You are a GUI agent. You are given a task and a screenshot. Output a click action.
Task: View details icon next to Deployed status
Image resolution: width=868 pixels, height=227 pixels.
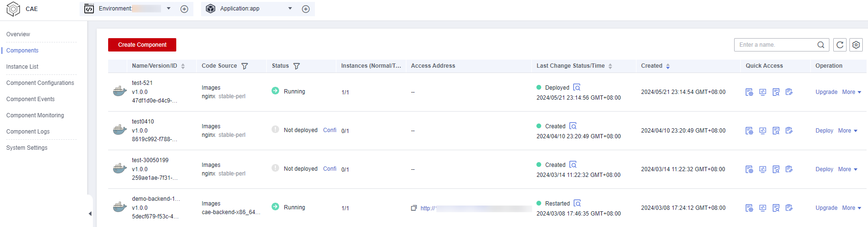(x=577, y=87)
